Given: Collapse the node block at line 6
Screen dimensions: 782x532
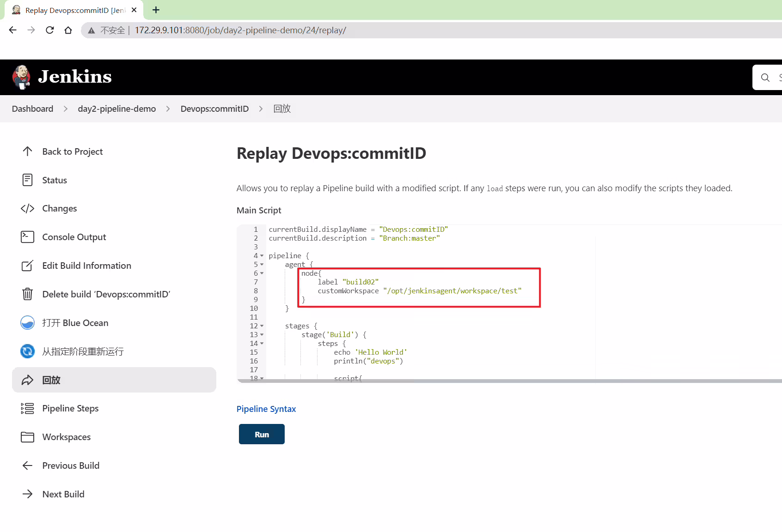Looking at the screenshot, I should coord(262,273).
